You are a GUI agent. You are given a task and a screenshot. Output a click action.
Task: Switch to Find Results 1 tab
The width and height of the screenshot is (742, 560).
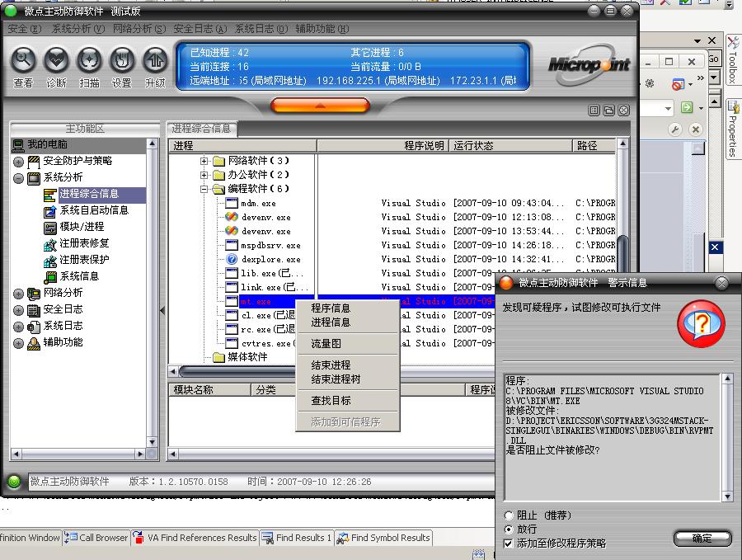coord(297,538)
